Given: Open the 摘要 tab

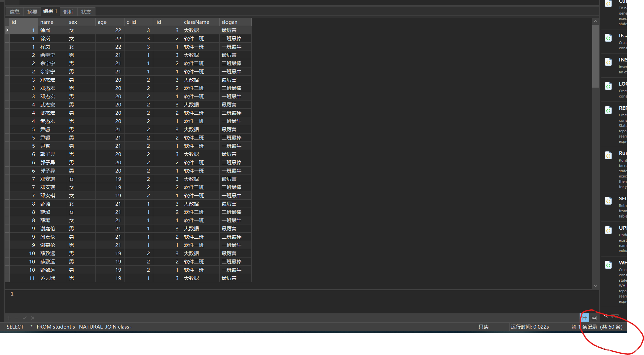Looking at the screenshot, I should 32,12.
